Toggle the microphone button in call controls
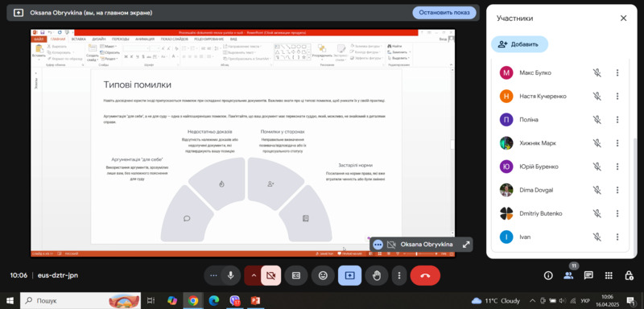 tap(231, 275)
